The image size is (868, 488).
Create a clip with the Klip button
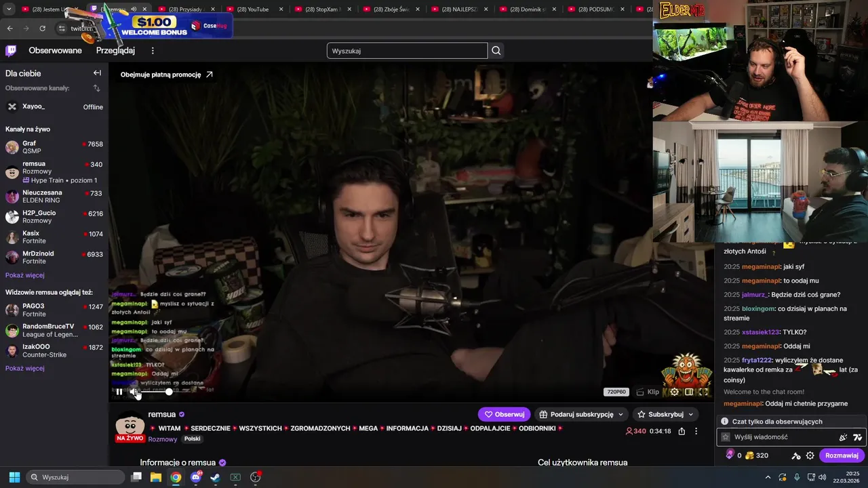coord(648,392)
